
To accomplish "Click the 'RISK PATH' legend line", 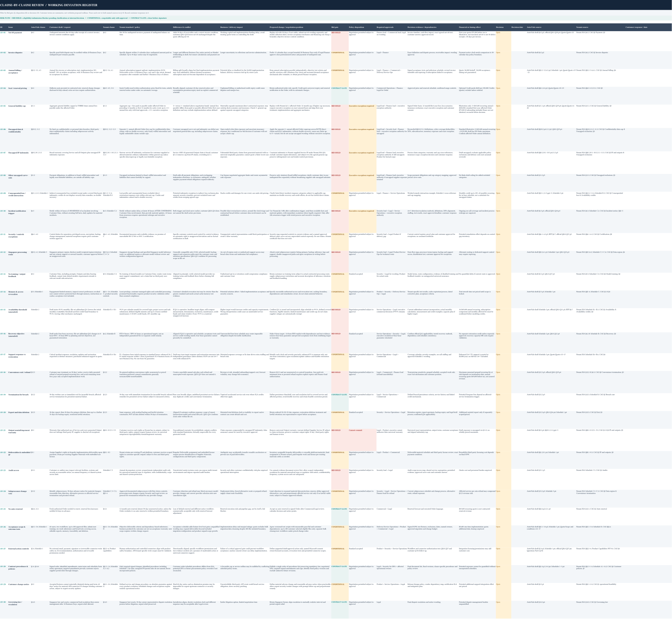I will tap(83, 18).
